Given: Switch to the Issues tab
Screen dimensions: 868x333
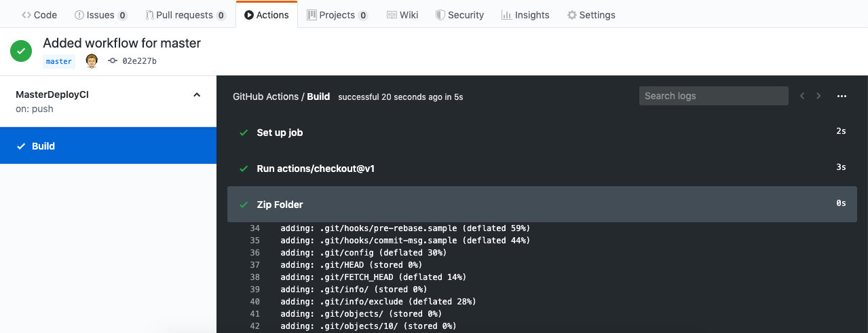Looking at the screenshot, I should (x=100, y=15).
